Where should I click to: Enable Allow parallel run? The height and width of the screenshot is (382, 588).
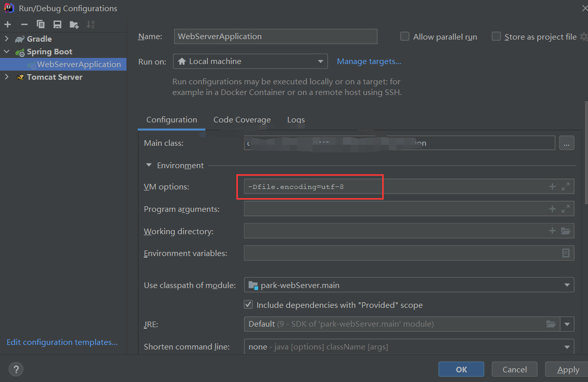click(x=405, y=37)
